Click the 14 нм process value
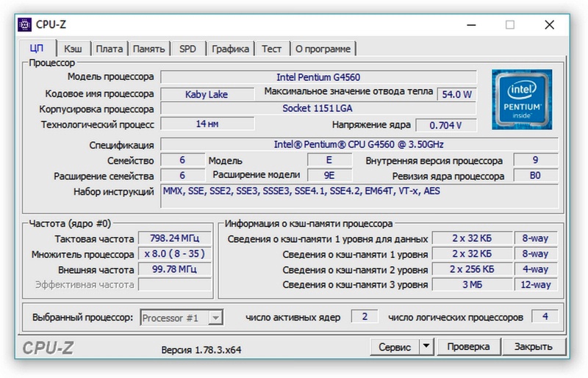This screenshot has height=378, width=588. coord(207,124)
